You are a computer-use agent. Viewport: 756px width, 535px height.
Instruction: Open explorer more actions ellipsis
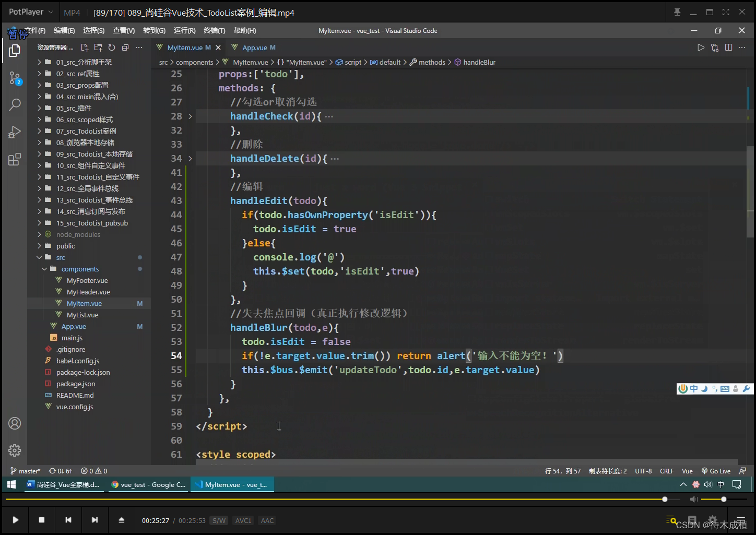pos(139,47)
